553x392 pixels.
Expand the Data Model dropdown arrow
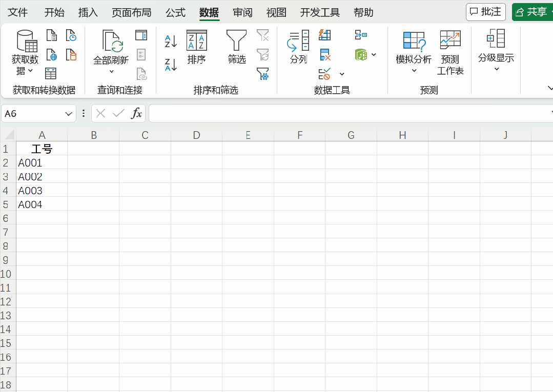point(374,55)
